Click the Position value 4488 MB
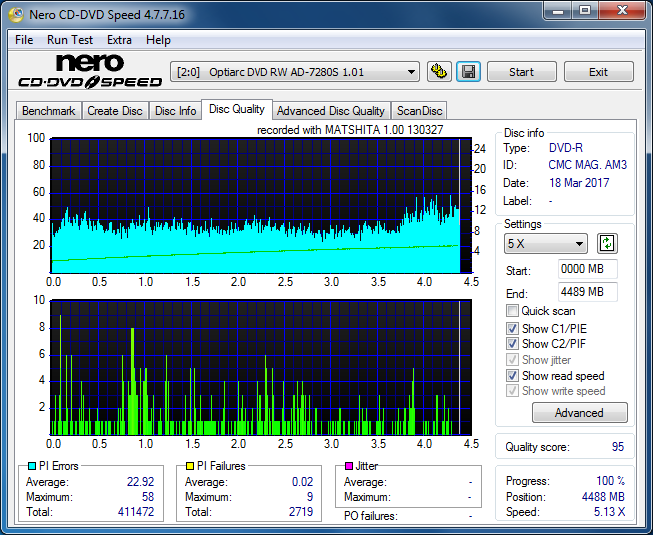The height and width of the screenshot is (535, 653). pyautogui.click(x=603, y=497)
